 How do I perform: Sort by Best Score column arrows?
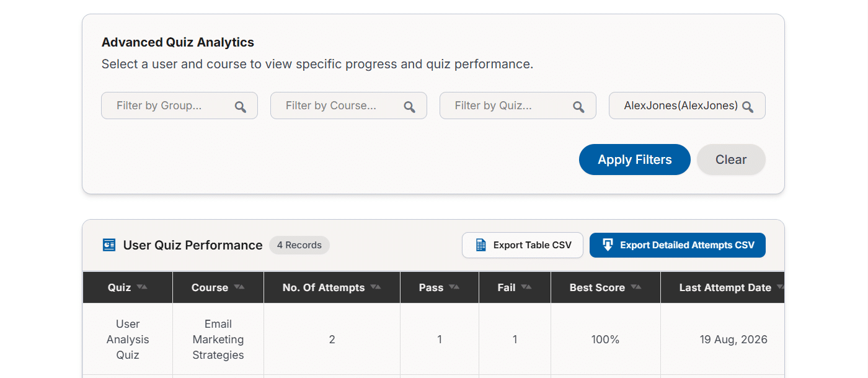coord(635,287)
